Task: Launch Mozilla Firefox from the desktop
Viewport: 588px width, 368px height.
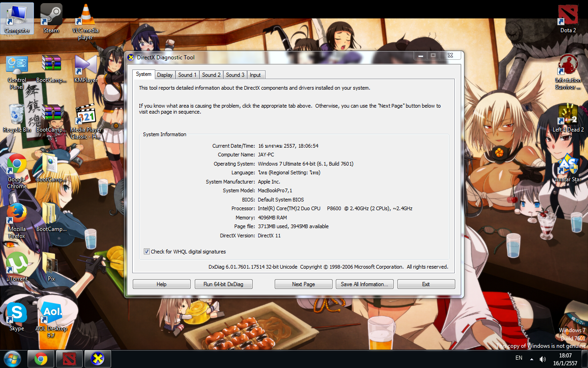Action: coord(17,221)
